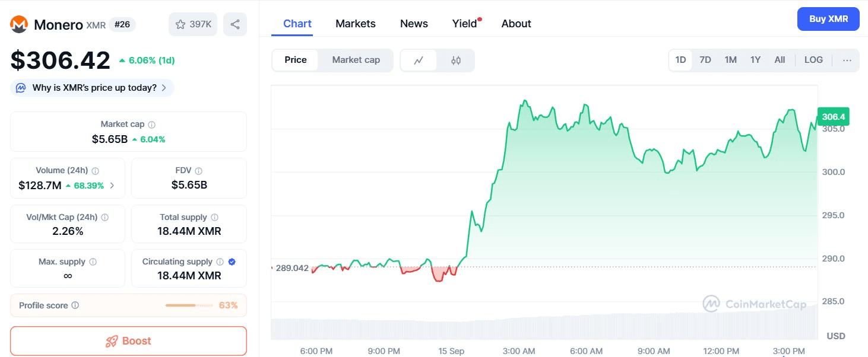Click the Market cap info icon
The height and width of the screenshot is (357, 868).
tap(152, 125)
